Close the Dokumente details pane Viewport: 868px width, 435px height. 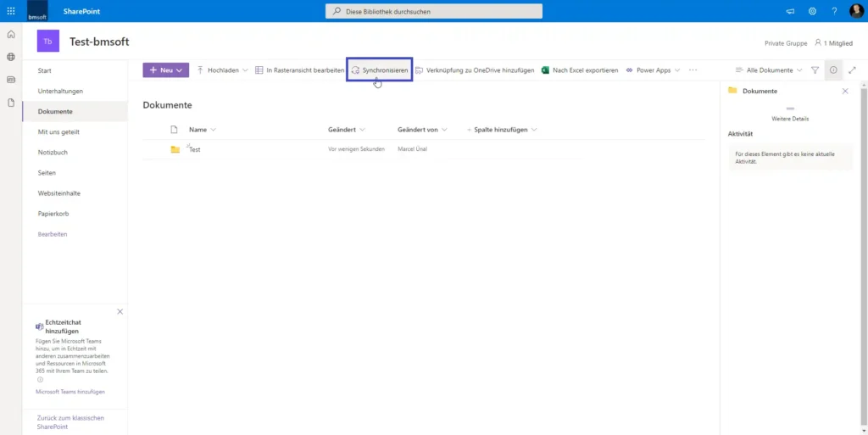click(845, 92)
